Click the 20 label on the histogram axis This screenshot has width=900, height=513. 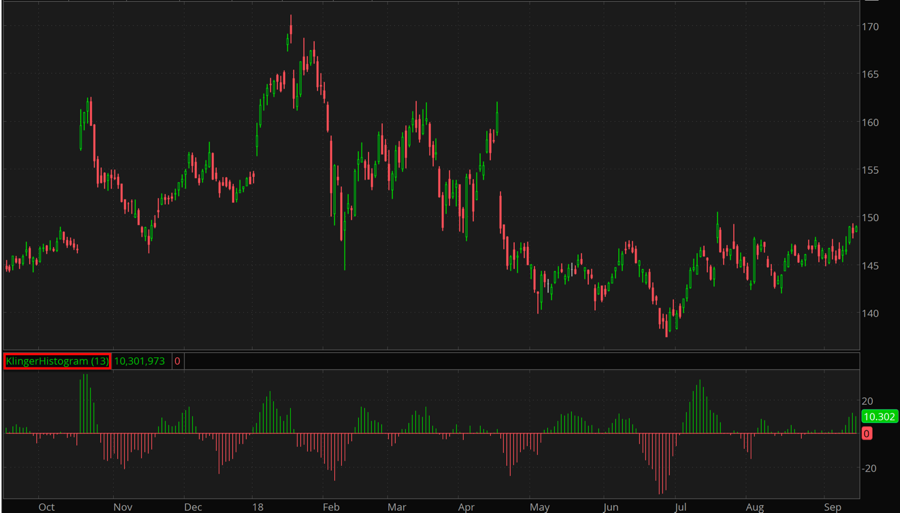[868, 400]
